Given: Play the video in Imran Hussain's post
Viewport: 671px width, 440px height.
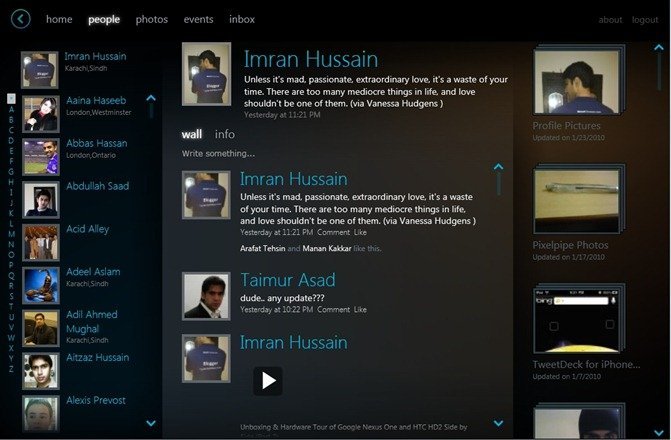Looking at the screenshot, I should pos(267,381).
